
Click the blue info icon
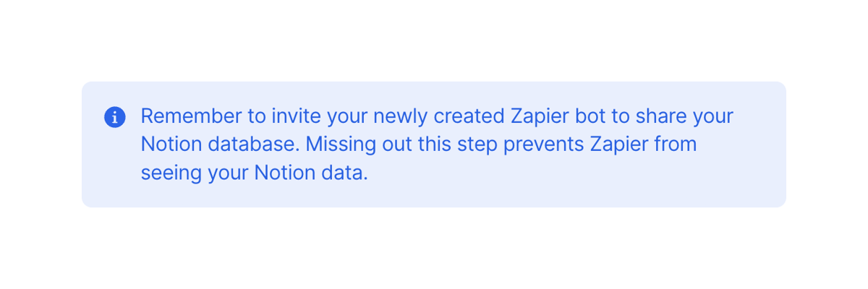point(115,116)
